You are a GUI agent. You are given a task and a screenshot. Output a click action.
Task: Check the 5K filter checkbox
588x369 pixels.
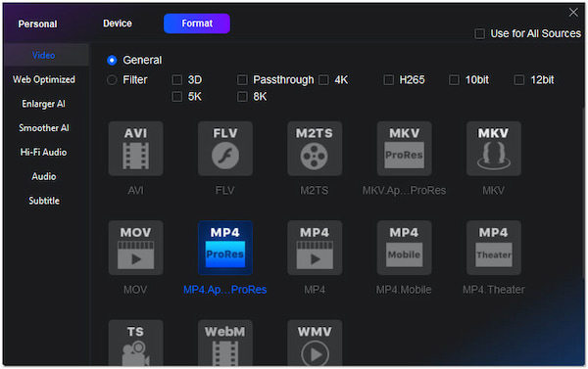[177, 97]
